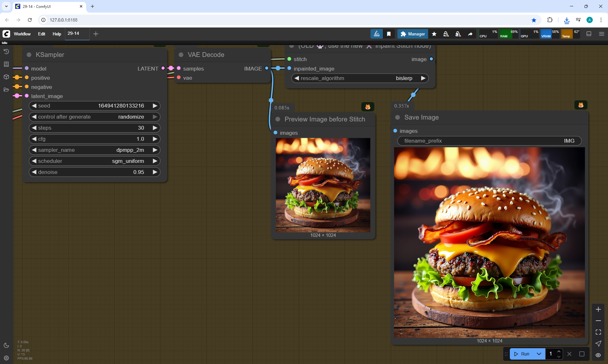
Task: Click the filename_prefix input field
Action: pos(489,141)
